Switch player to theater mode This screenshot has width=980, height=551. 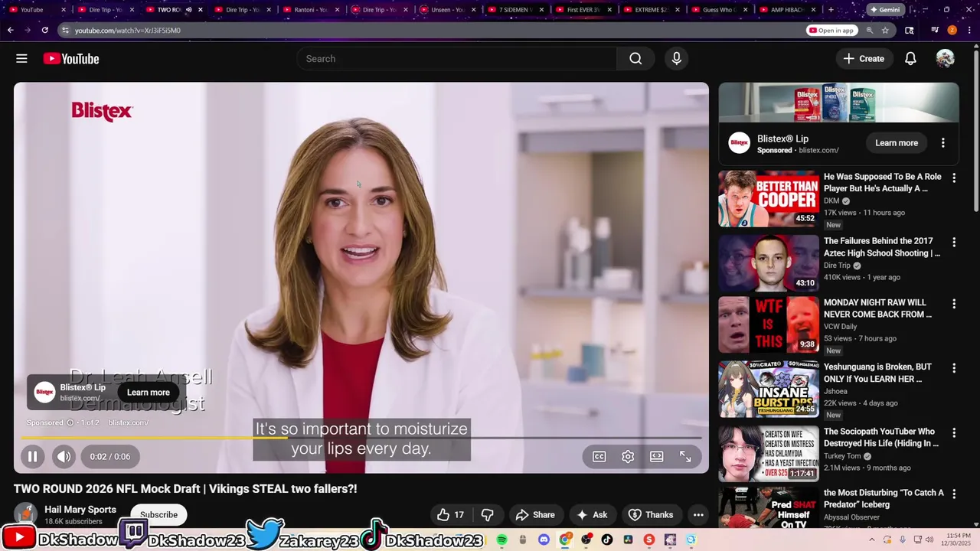tap(656, 457)
